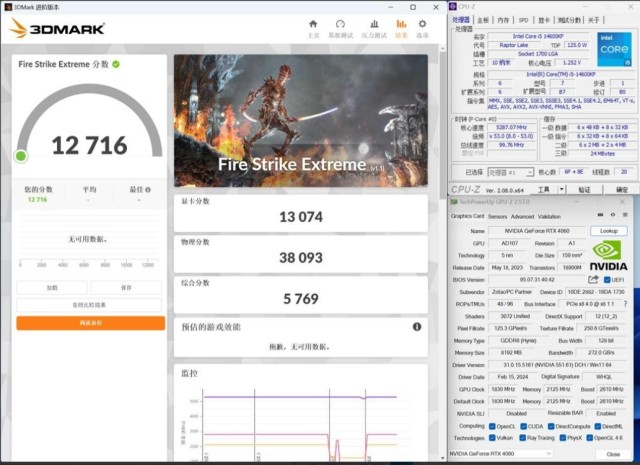Screen dimensions: 640x465
Task: Open the GPU-Z Validation tab
Action: [x=549, y=216]
